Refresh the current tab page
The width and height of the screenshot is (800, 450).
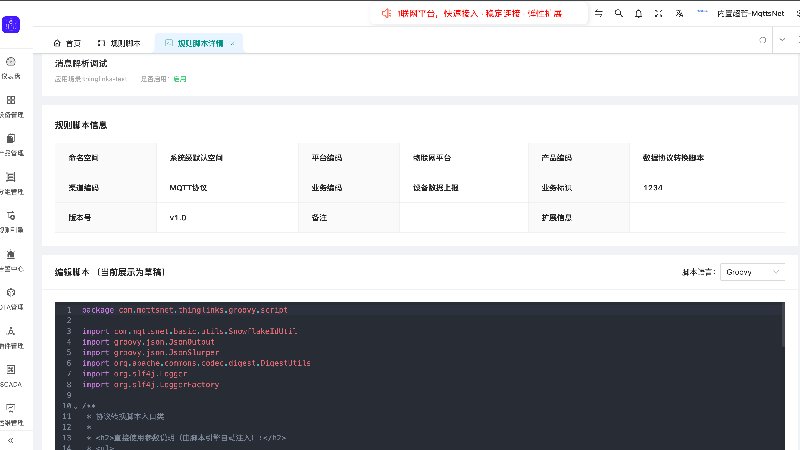tap(763, 40)
